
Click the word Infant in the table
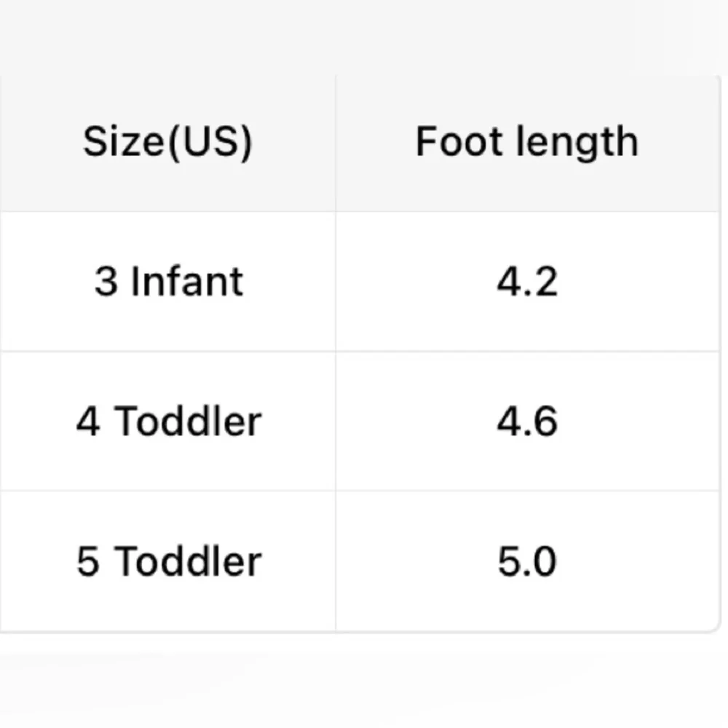(187, 281)
